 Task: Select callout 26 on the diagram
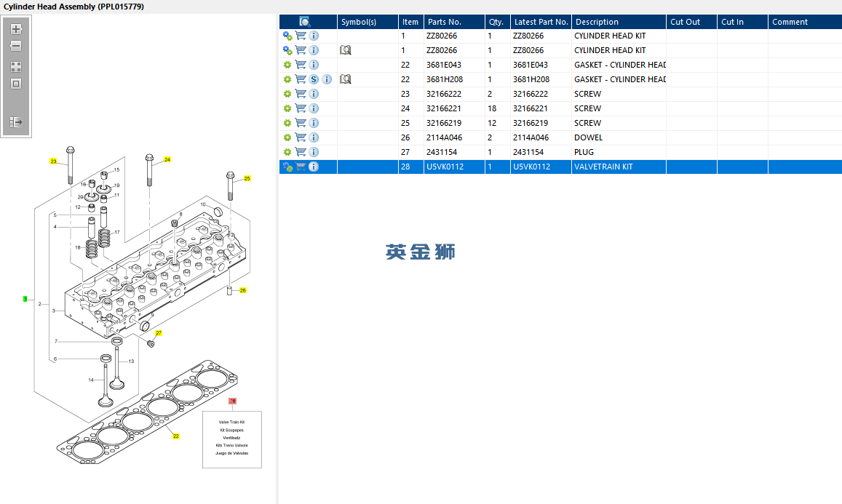pos(243,290)
